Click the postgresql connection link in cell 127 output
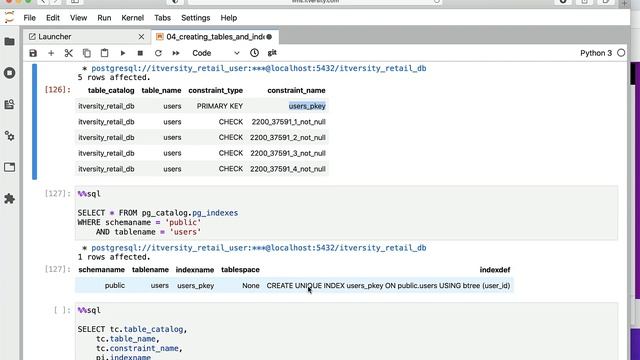The image size is (640, 360). (x=258, y=248)
